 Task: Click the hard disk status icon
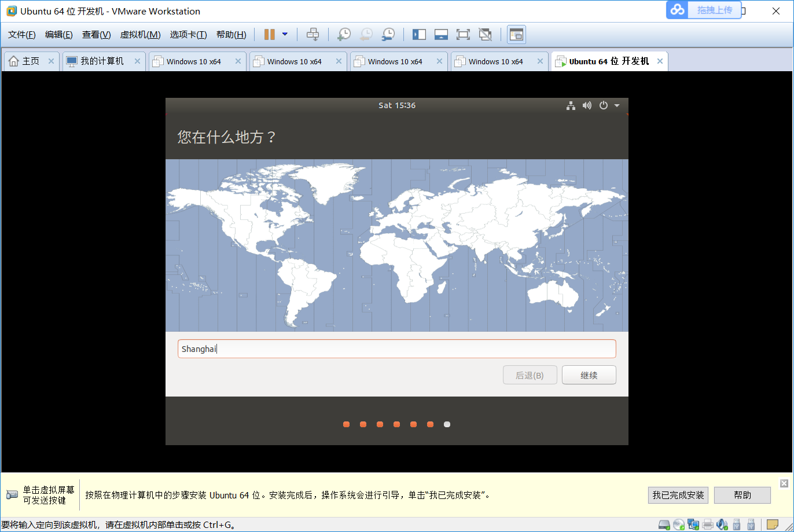click(664, 525)
